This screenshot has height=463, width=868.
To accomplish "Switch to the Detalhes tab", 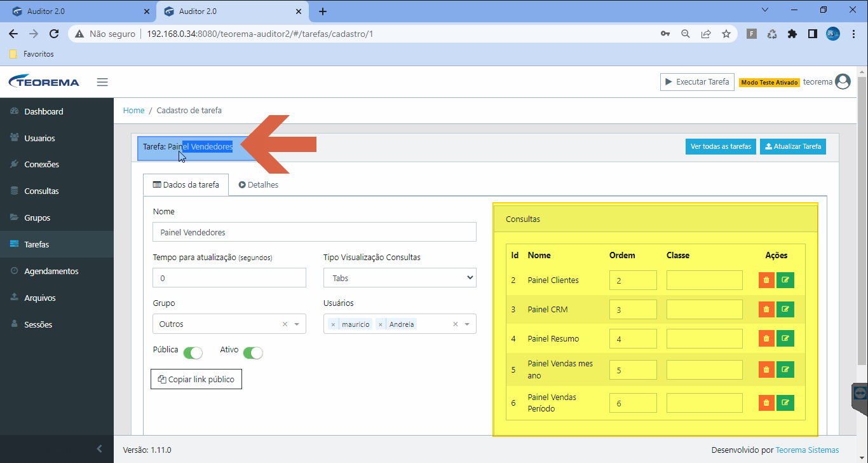I will [259, 185].
